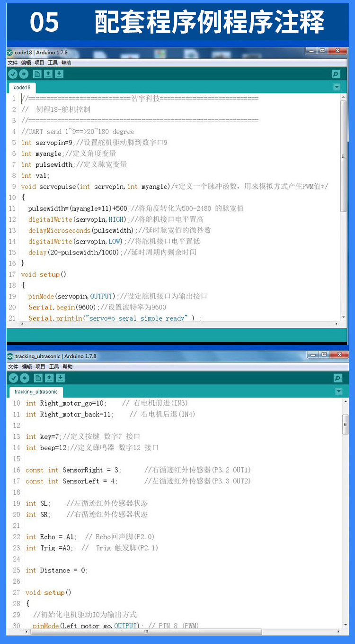Open 编辑 menu in tracking_ultrasonic window
This screenshot has height=644, width=355.
[27, 367]
